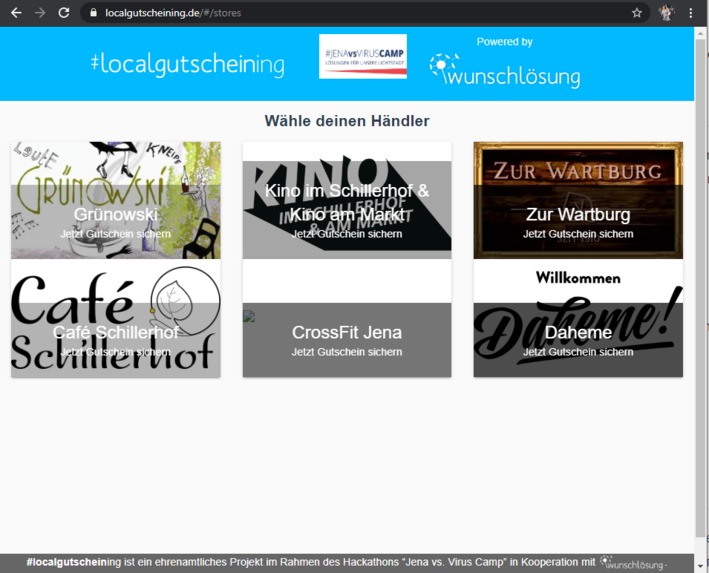Click the browser forward arrow
The image size is (709, 573).
40,13
